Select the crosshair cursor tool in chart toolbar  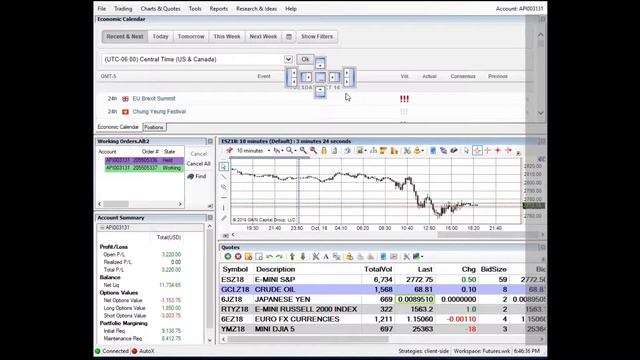coord(477,151)
